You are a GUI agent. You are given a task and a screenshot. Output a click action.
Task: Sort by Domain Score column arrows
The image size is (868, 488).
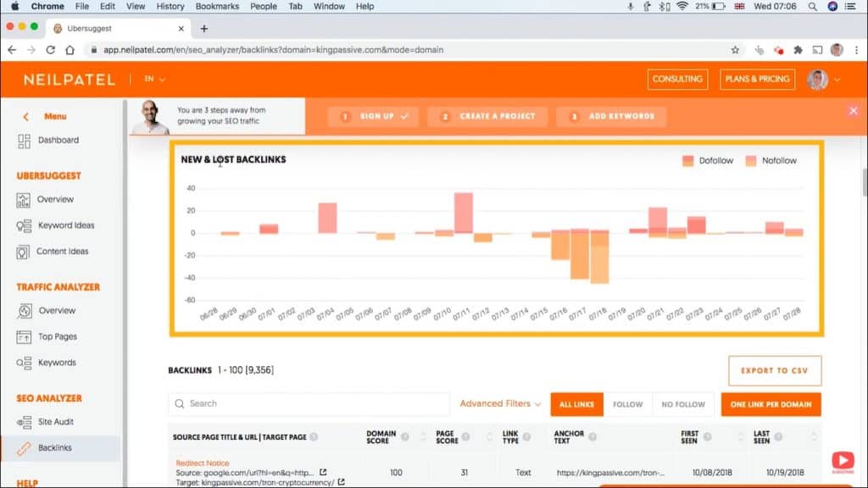pyautogui.click(x=424, y=437)
